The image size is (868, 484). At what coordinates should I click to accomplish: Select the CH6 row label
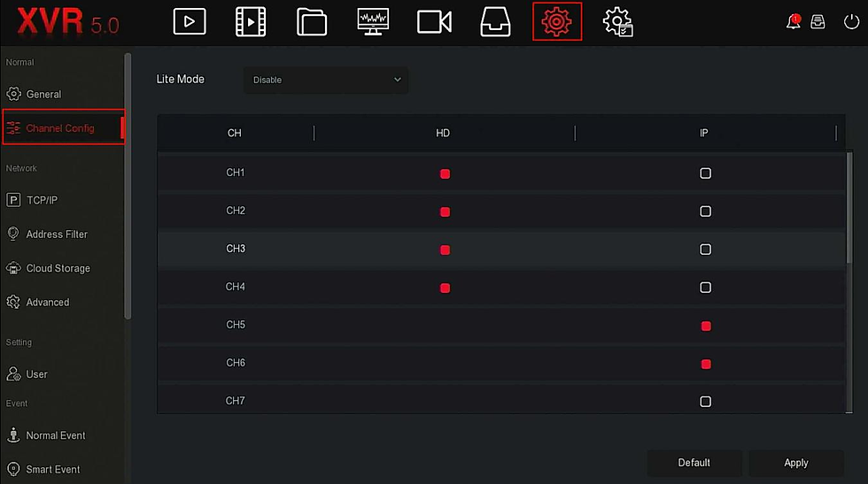pyautogui.click(x=236, y=363)
